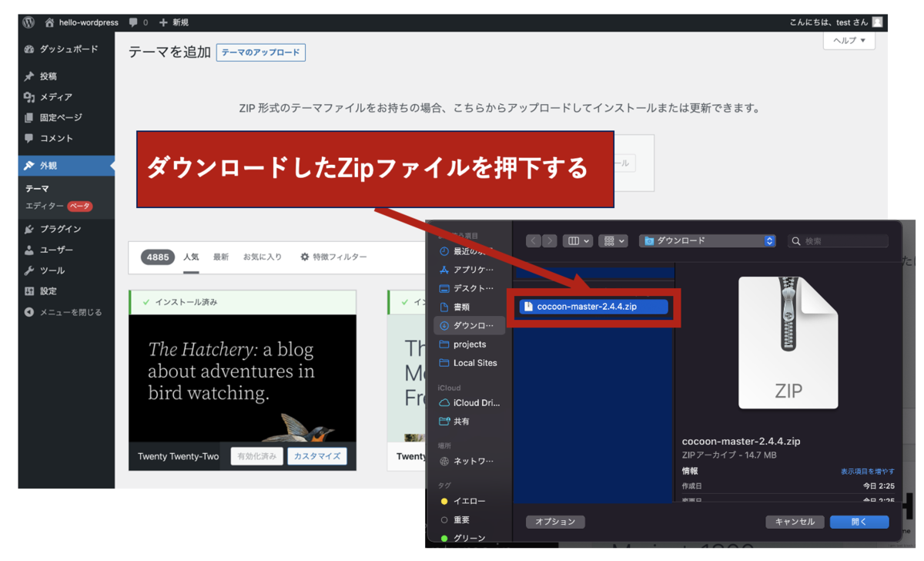This screenshot has width=924, height=561.
Task: Switch to the 人気 tab
Action: click(x=191, y=257)
